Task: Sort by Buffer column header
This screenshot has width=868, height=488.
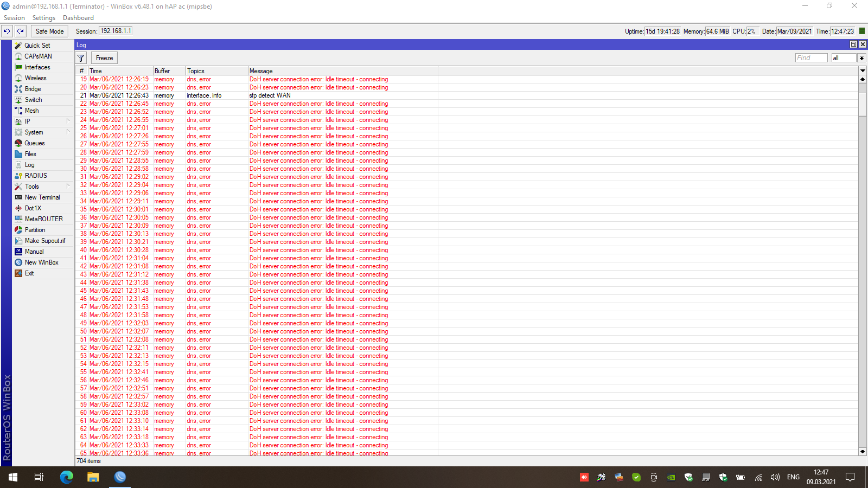Action: point(169,71)
